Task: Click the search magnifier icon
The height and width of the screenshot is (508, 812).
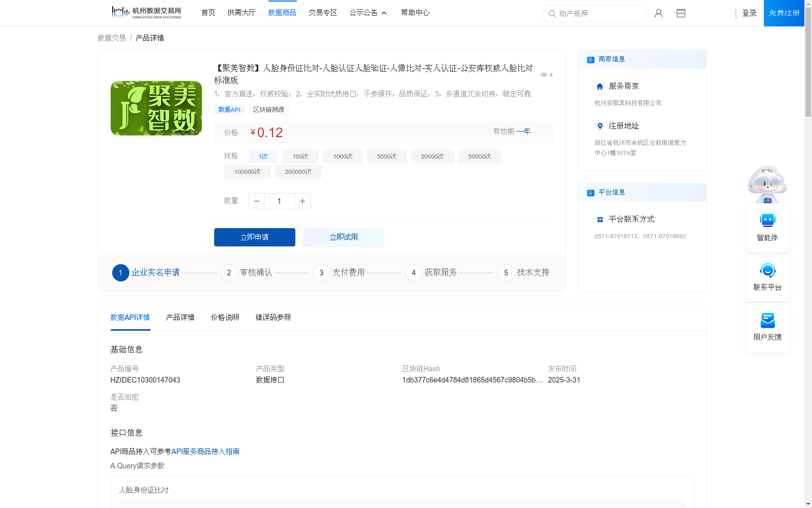Action: [552, 14]
